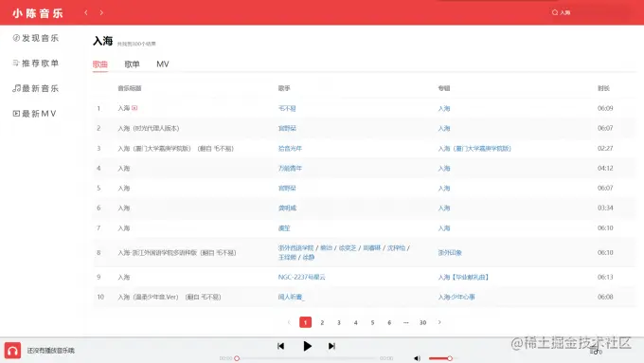Jump ahead with the pagination ellipsis
Screen dimensions: 644x363
405,322
